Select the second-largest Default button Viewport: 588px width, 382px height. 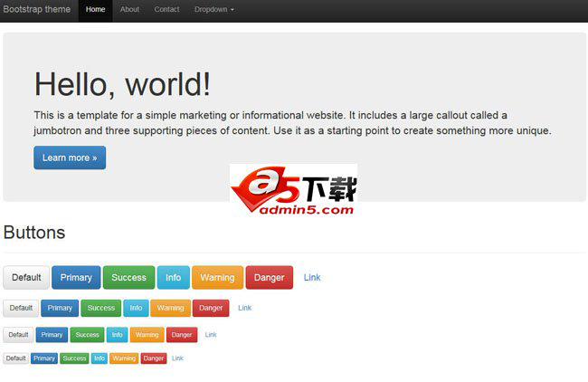coord(21,308)
